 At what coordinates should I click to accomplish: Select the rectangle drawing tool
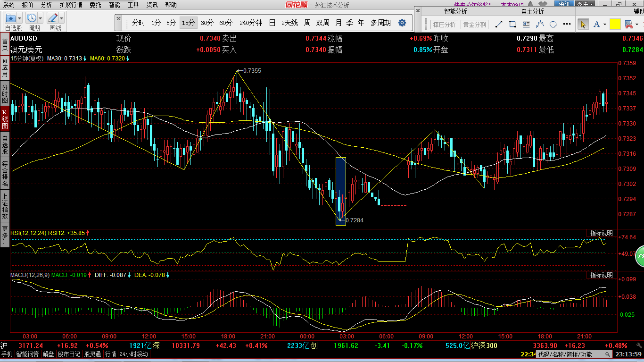pos(513,24)
